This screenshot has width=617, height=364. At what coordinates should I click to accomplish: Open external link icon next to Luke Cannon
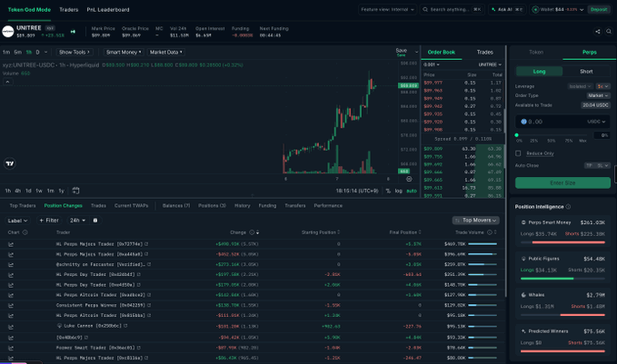(126, 326)
